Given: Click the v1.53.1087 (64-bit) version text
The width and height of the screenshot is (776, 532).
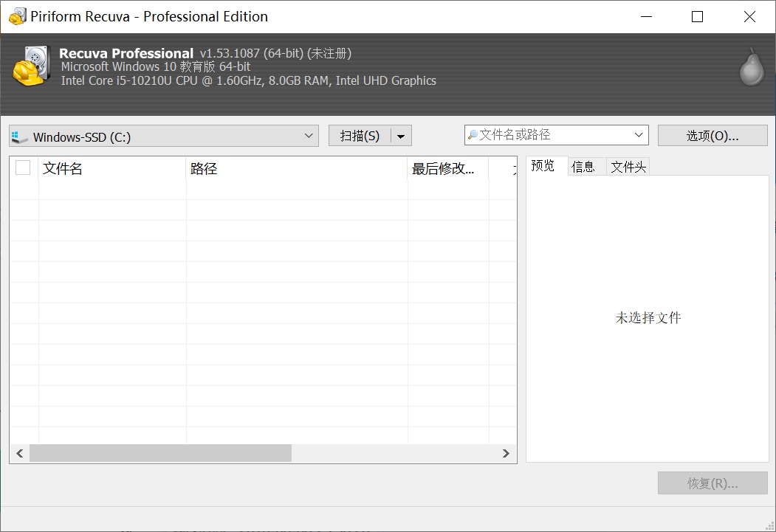Looking at the screenshot, I should (x=251, y=53).
